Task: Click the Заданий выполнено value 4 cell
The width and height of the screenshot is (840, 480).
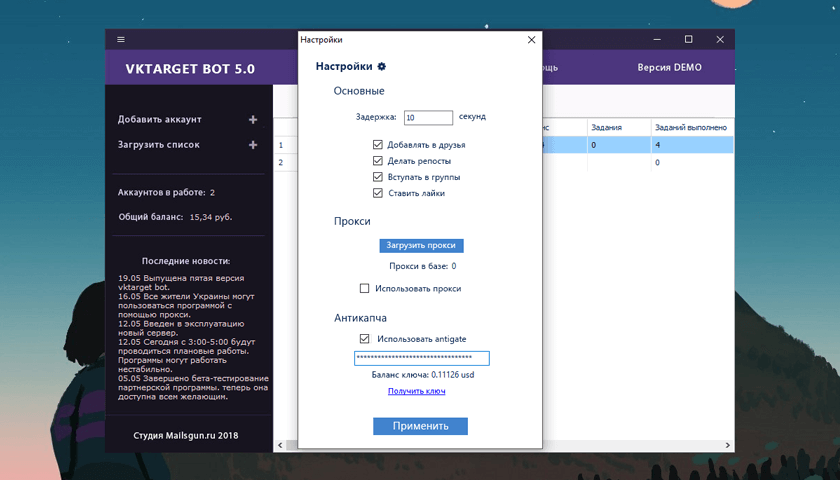Action: [692, 145]
